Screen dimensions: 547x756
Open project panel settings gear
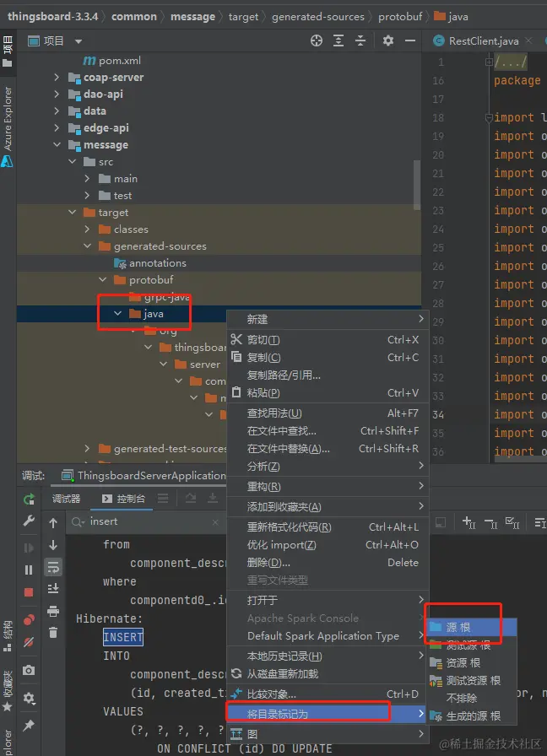pos(387,41)
